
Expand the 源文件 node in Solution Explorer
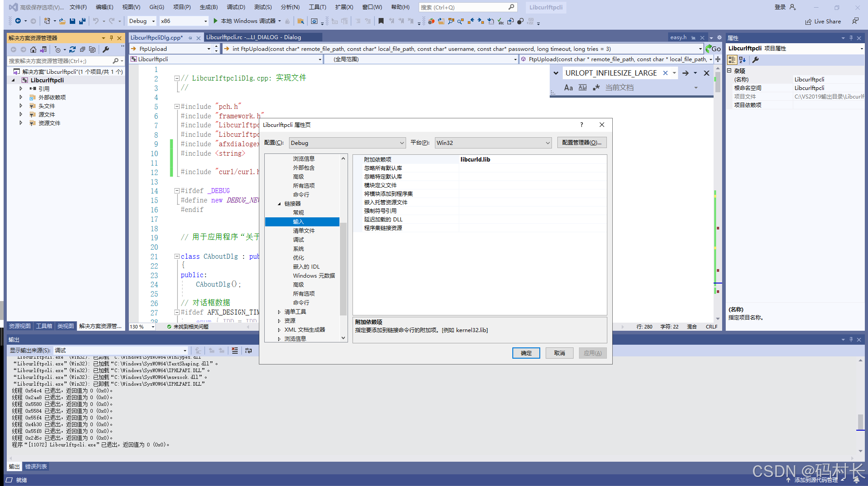coord(21,114)
